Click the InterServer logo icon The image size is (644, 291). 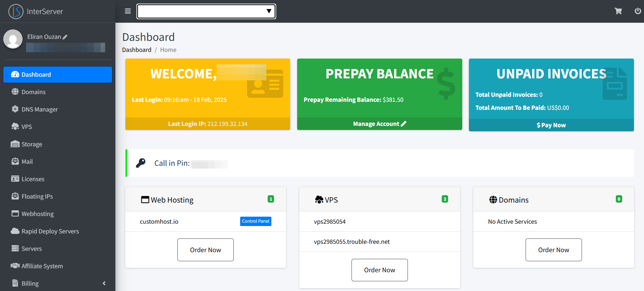click(x=16, y=11)
